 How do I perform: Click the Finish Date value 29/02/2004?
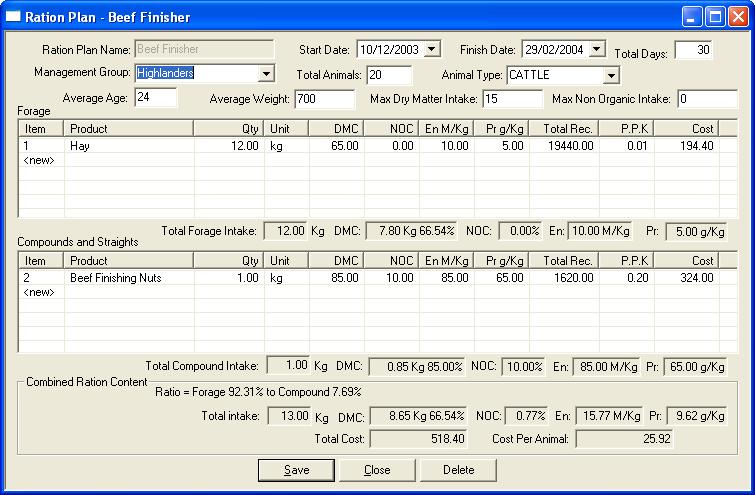[554, 49]
